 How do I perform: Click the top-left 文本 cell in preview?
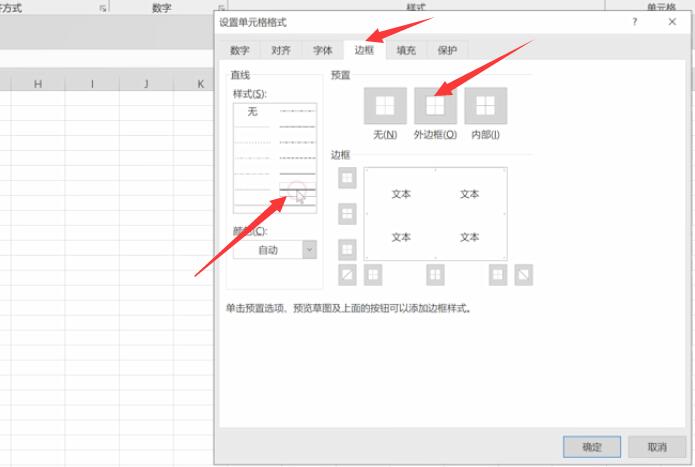point(401,194)
